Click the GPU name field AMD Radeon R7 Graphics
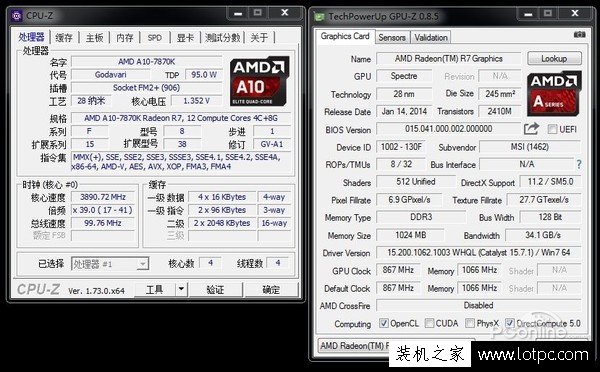 click(448, 59)
